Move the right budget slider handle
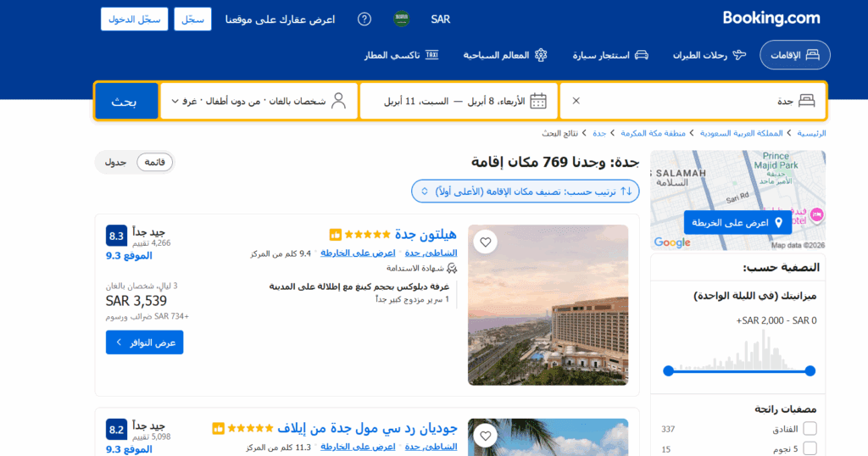 (810, 370)
